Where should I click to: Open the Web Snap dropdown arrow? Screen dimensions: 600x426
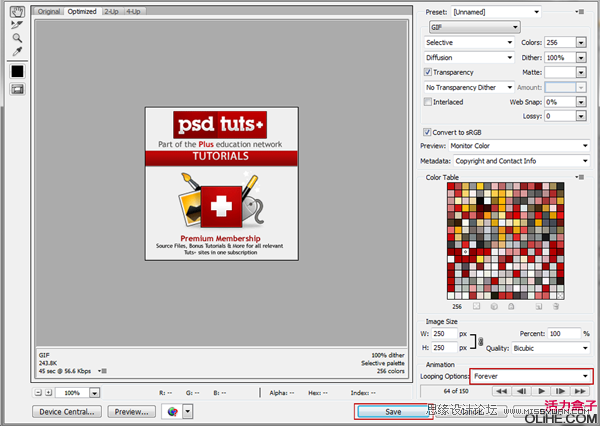point(581,102)
